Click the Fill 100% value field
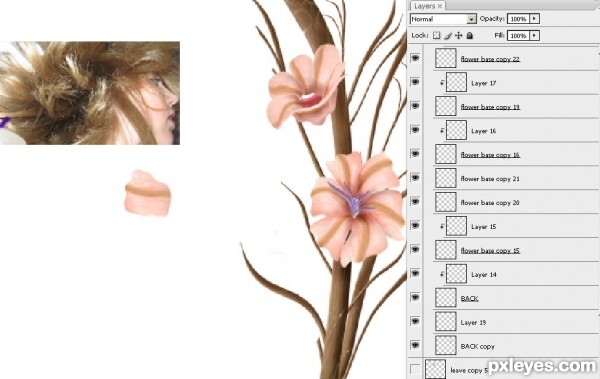The image size is (600, 379). click(518, 36)
